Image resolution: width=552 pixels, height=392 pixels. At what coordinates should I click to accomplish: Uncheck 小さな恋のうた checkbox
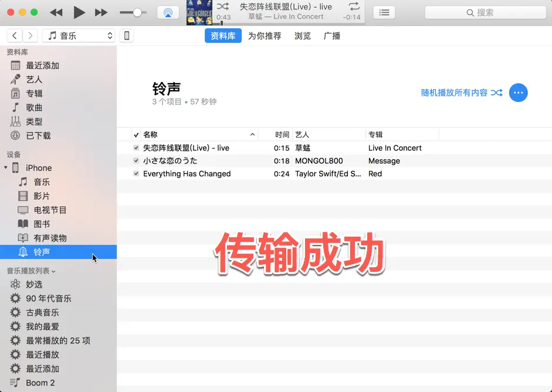click(136, 161)
